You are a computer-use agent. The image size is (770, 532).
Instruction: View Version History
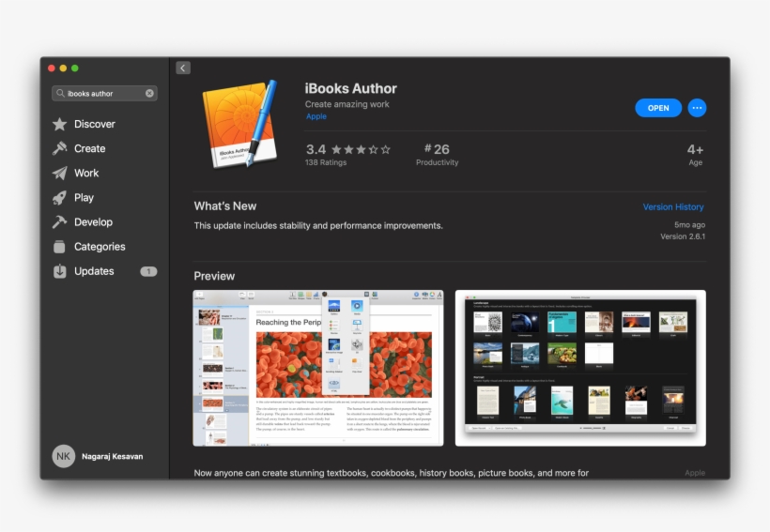[673, 207]
